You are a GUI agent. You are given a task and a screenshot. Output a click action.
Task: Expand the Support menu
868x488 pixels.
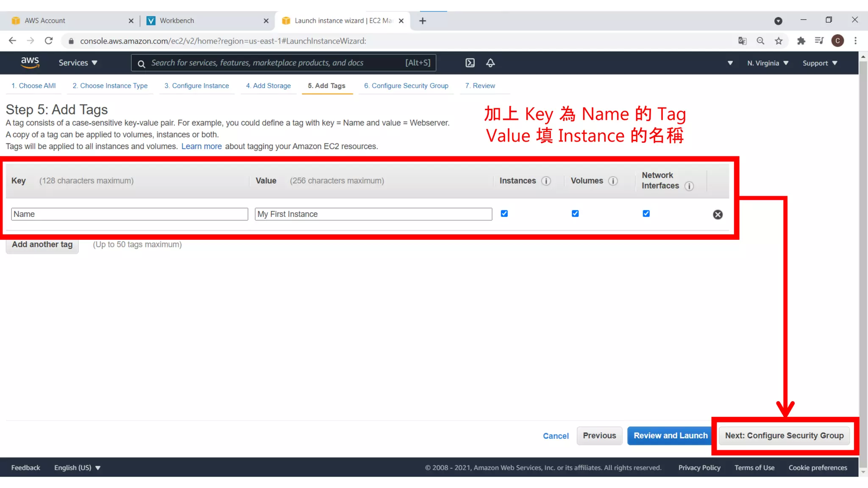coord(820,63)
